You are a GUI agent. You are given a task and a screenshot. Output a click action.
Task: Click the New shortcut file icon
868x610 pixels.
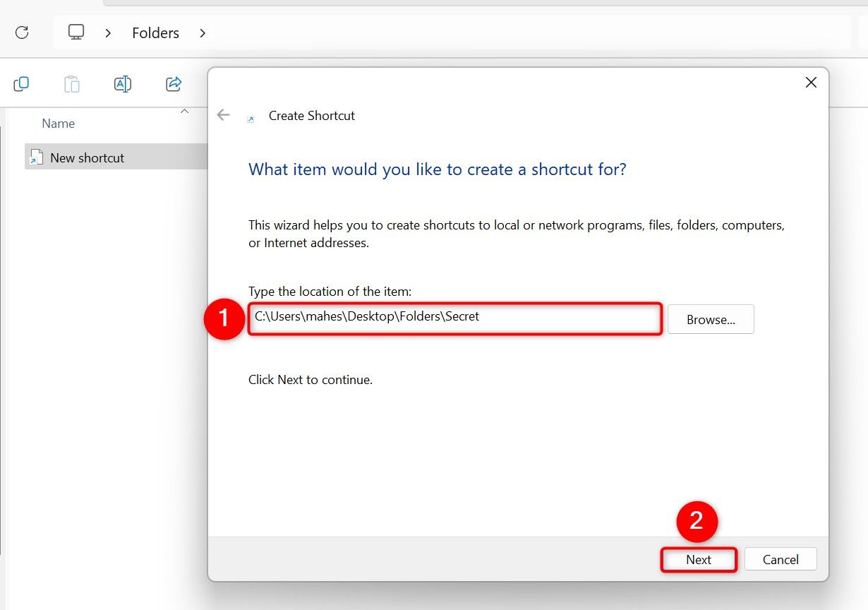[36, 157]
